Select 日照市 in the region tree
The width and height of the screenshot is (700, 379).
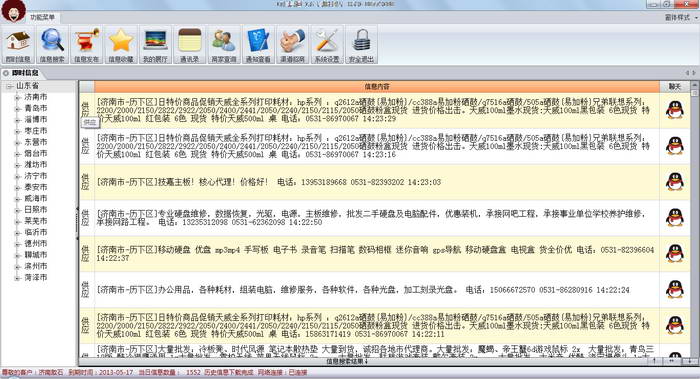[x=36, y=209]
